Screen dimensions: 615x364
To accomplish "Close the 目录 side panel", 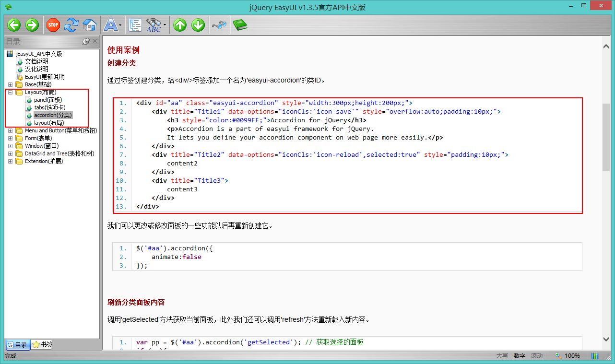I will (x=95, y=42).
